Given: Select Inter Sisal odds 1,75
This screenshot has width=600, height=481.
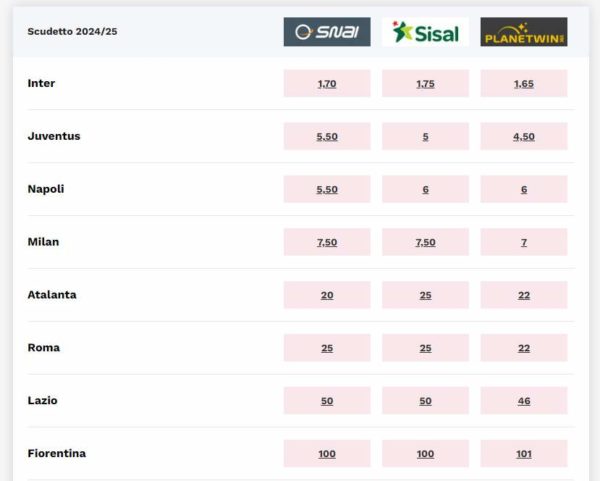Looking at the screenshot, I should click(425, 84).
